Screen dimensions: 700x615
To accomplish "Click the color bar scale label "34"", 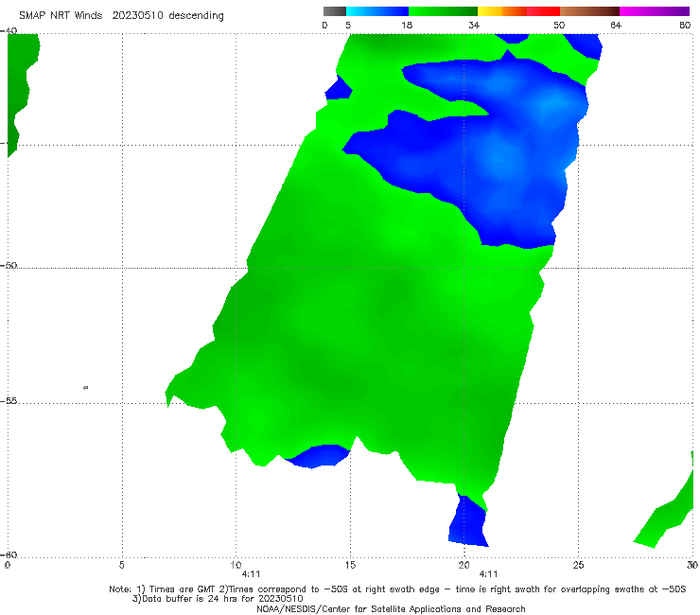I will pos(474,26).
